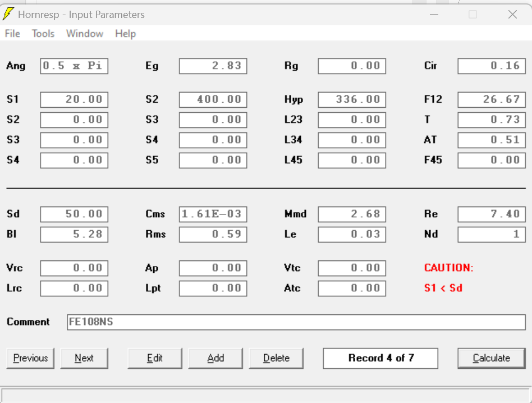Select the Sd field showing 50.00
This screenshot has width=532, height=403.
74,214
